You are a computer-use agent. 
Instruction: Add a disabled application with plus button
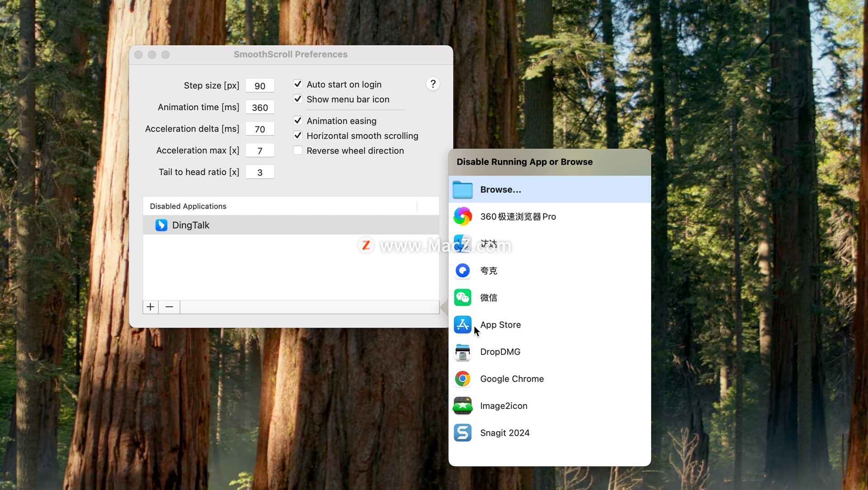151,307
